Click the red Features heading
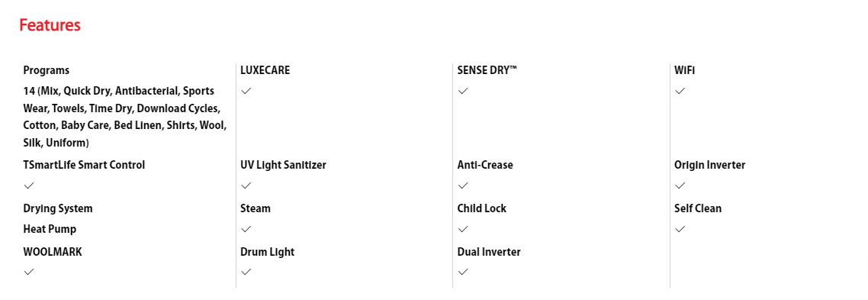 point(50,25)
